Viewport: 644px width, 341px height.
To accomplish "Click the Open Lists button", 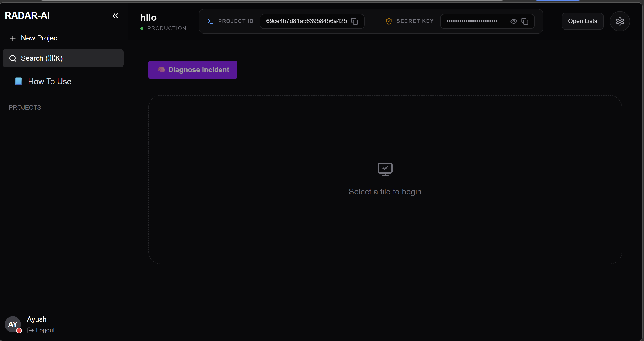I will [582, 21].
